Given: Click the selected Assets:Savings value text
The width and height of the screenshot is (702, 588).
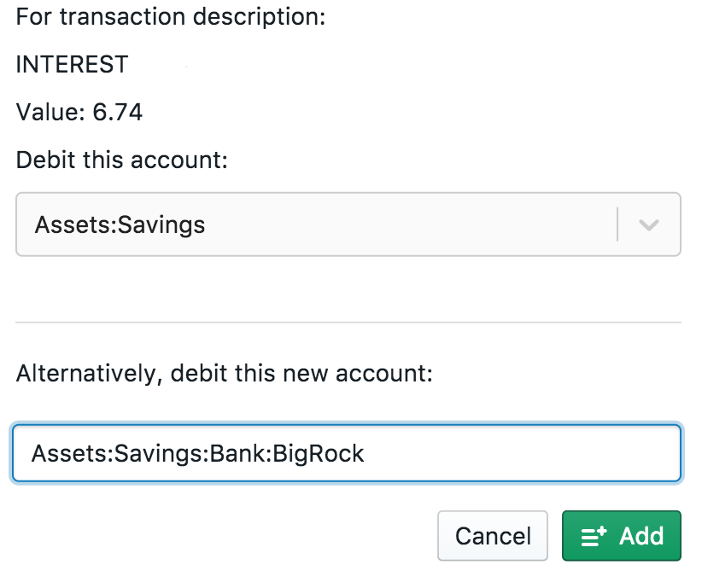Looking at the screenshot, I should (x=120, y=225).
